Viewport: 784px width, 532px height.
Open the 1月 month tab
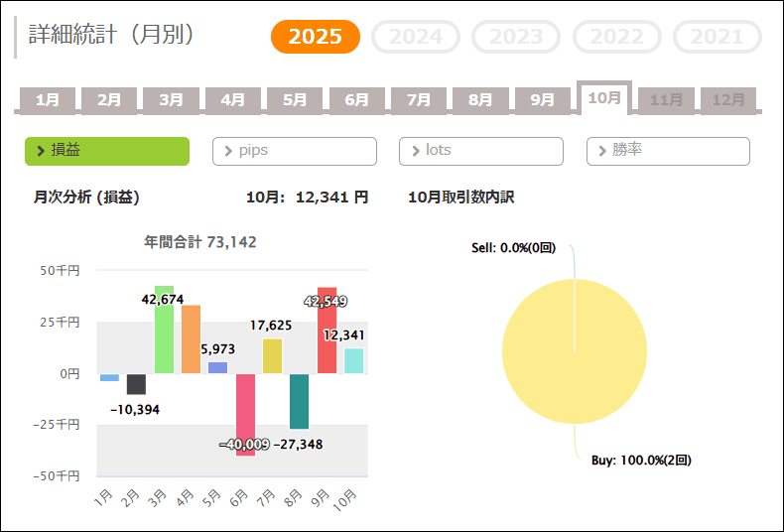48,100
